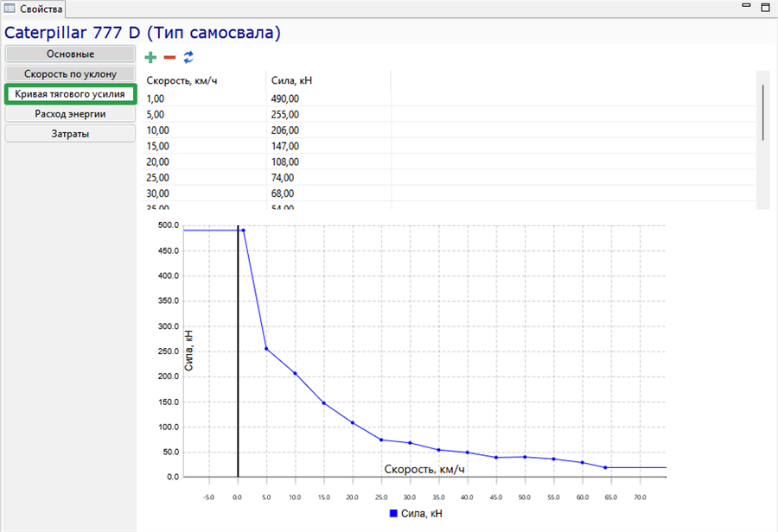Click the panel maximize icon at top right
The image size is (778, 532).
[x=766, y=7]
